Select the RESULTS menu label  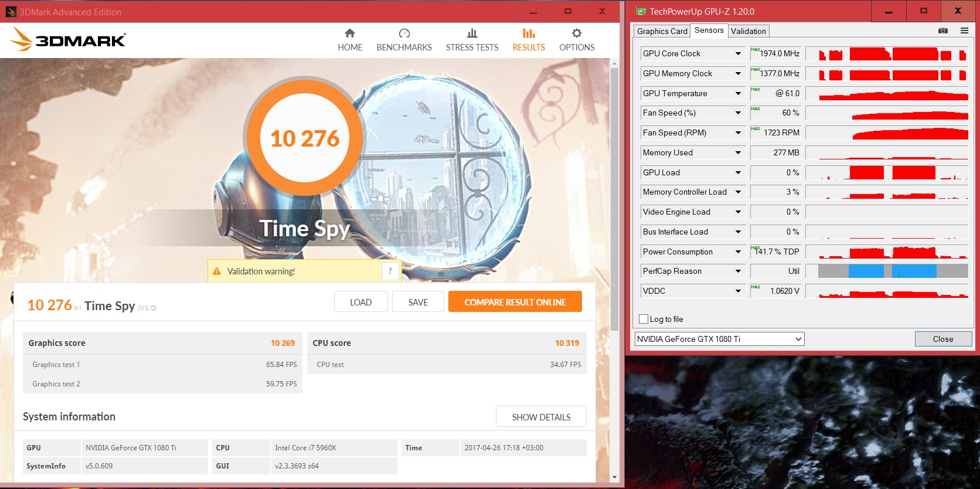[x=529, y=47]
